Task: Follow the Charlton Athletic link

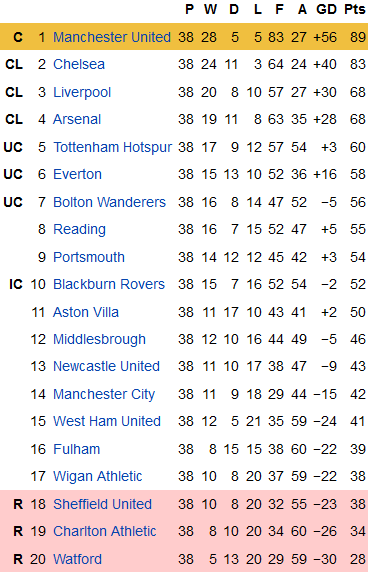Action: coord(105,531)
